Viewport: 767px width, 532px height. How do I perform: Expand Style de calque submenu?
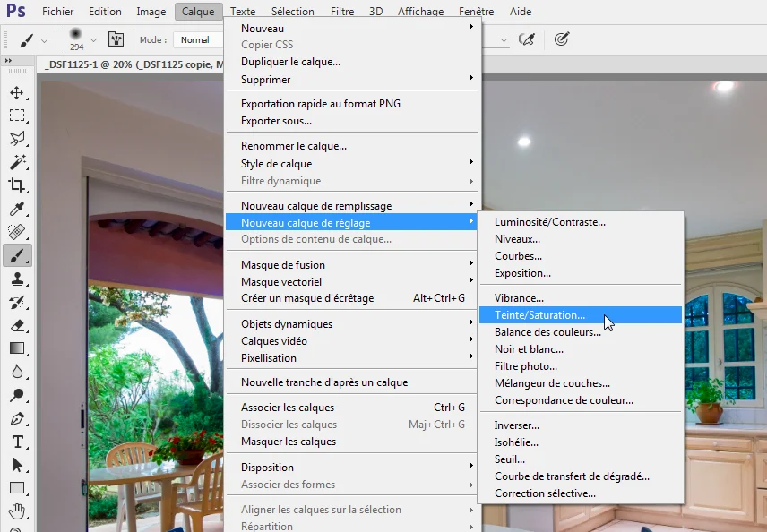(352, 163)
